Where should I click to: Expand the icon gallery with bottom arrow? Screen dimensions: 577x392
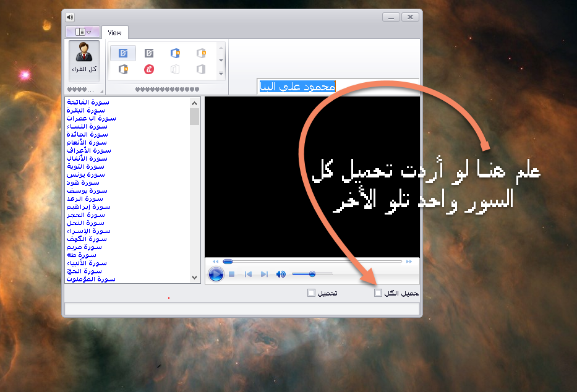(x=221, y=73)
